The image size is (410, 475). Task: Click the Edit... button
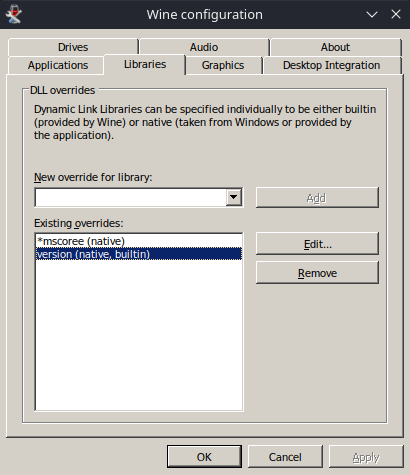point(317,244)
